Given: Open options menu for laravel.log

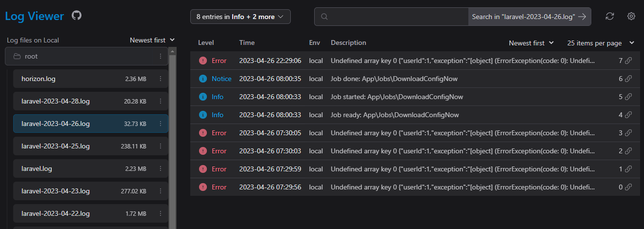Looking at the screenshot, I should click(161, 168).
